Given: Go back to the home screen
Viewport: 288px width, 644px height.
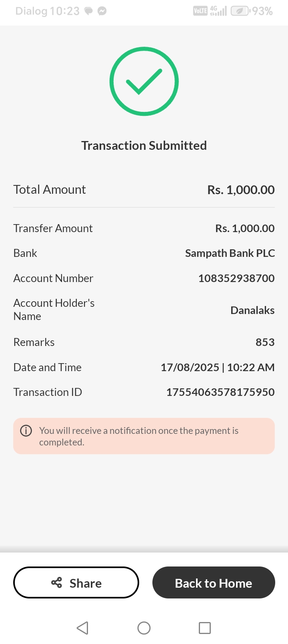Looking at the screenshot, I should [x=214, y=583].
